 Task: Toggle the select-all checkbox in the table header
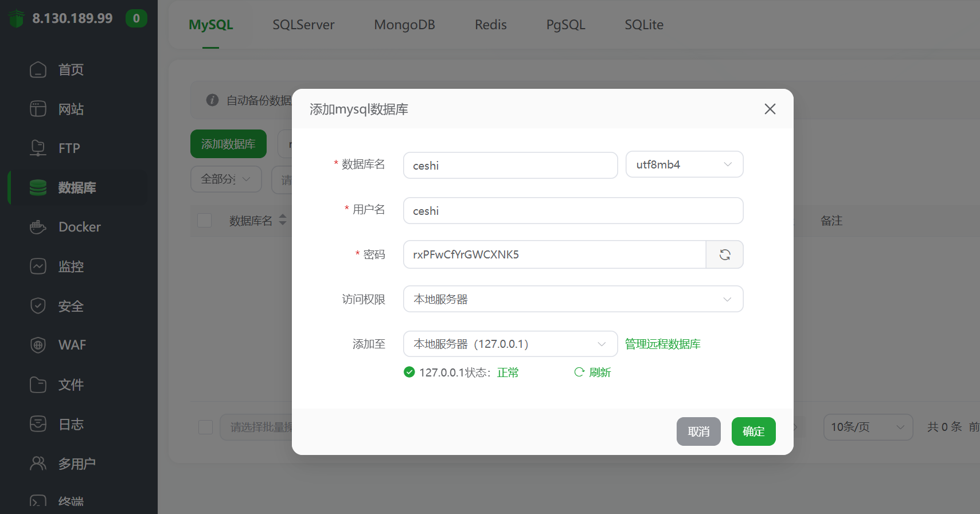click(205, 220)
